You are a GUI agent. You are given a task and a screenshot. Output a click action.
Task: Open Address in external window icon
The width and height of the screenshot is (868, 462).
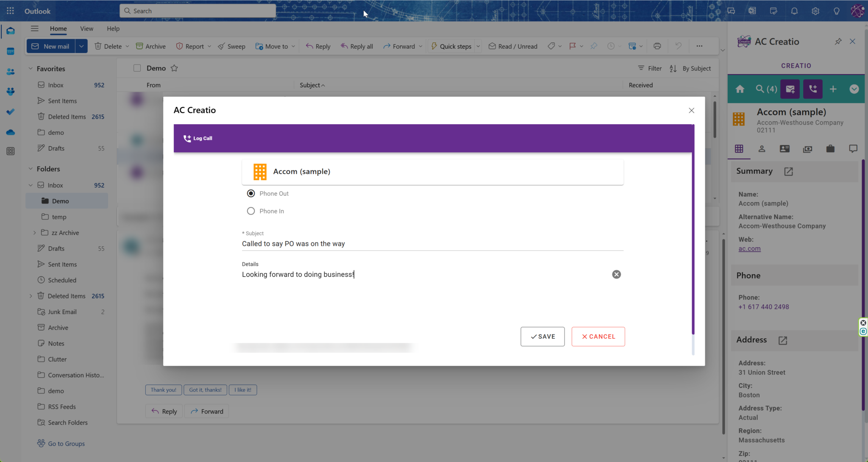(x=782, y=340)
